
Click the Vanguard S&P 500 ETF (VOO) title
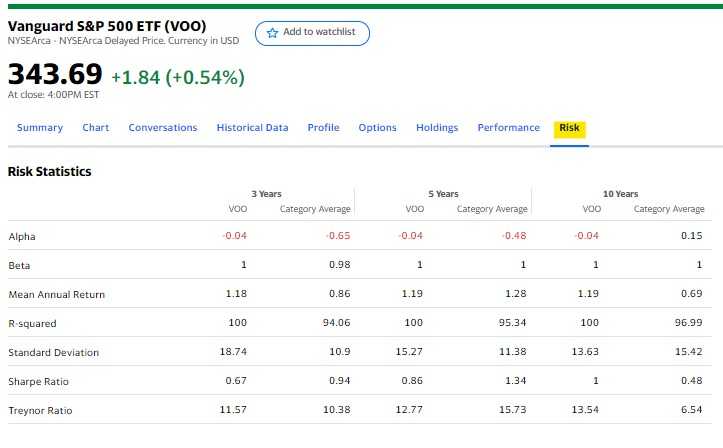pyautogui.click(x=107, y=26)
